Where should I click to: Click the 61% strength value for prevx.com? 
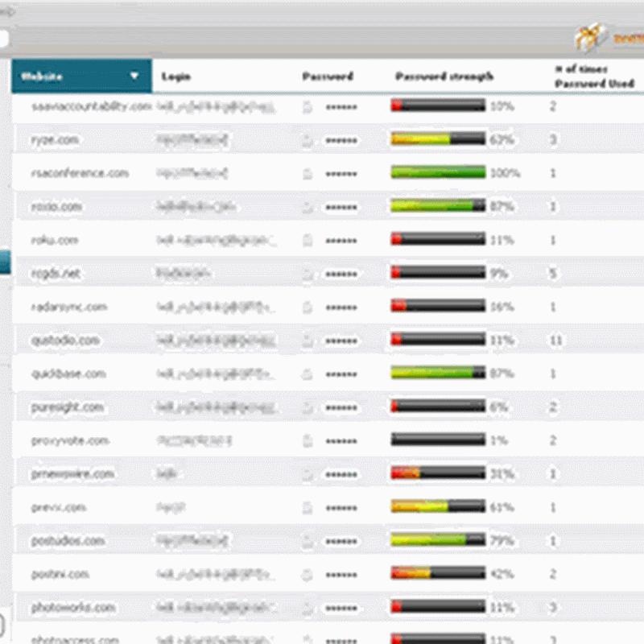[x=502, y=508]
